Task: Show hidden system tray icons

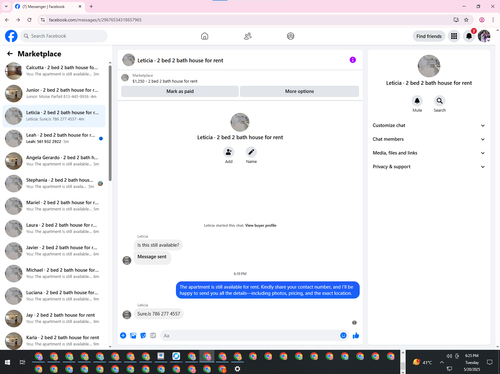Action: click(442, 362)
